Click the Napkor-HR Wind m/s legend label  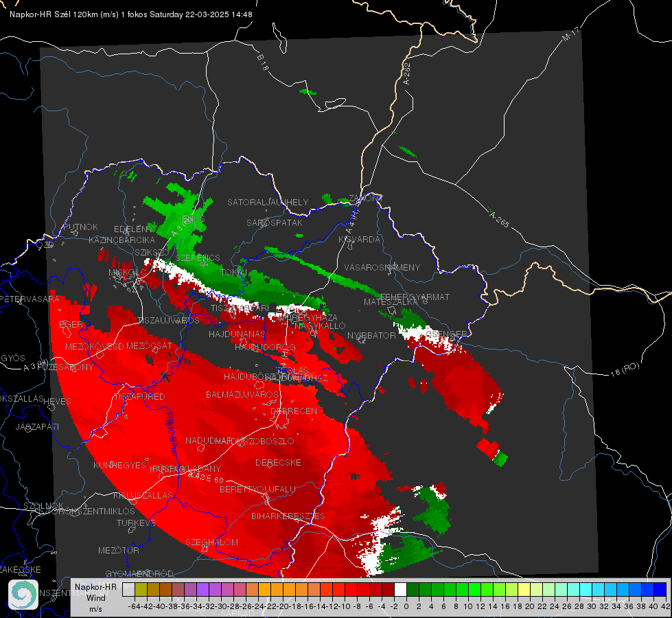[95, 597]
